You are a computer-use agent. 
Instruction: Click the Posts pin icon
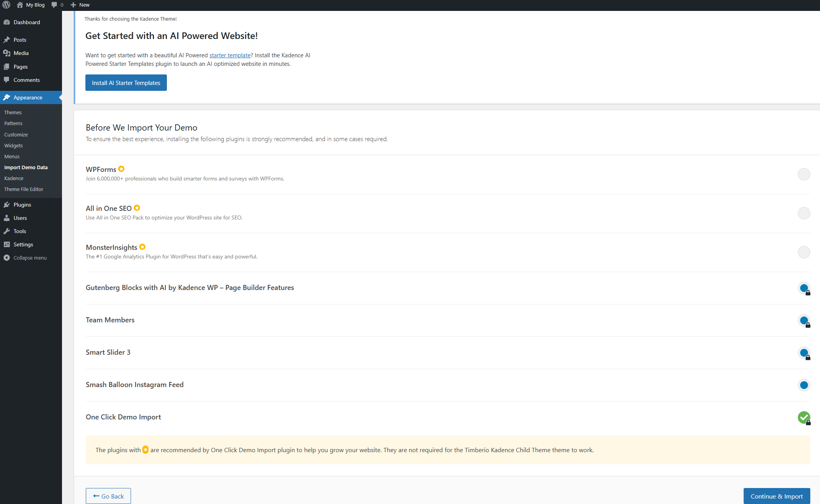click(7, 40)
